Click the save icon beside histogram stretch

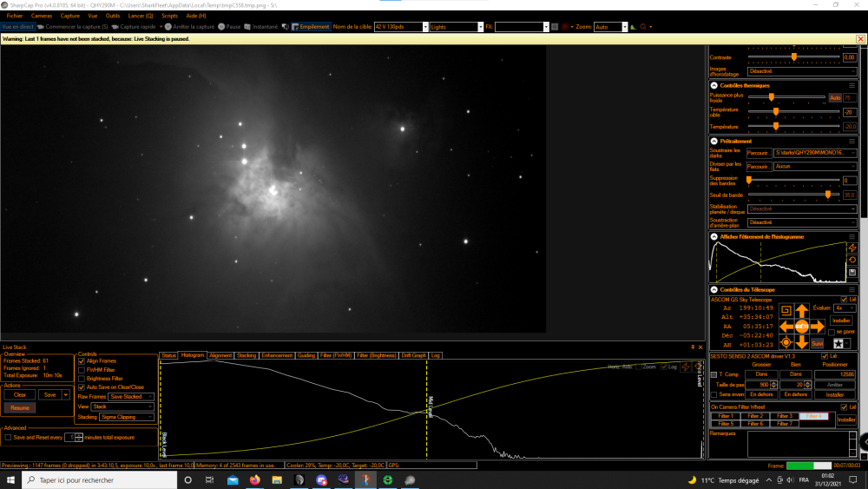pyautogui.click(x=852, y=273)
